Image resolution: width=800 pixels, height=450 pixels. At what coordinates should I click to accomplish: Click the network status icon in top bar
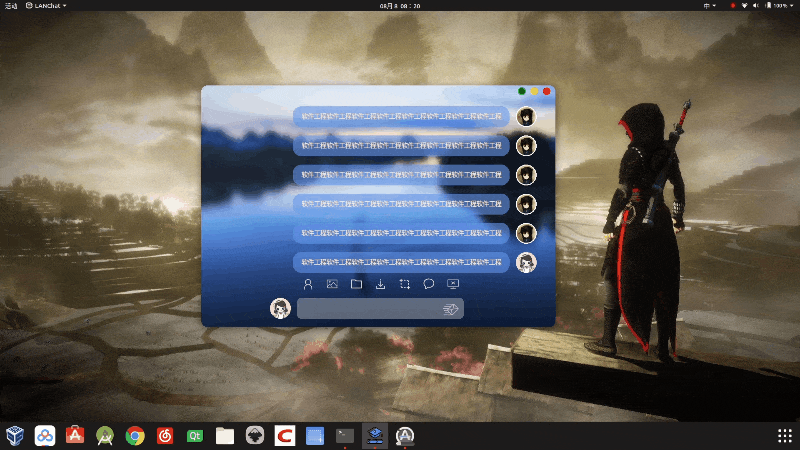[x=744, y=6]
